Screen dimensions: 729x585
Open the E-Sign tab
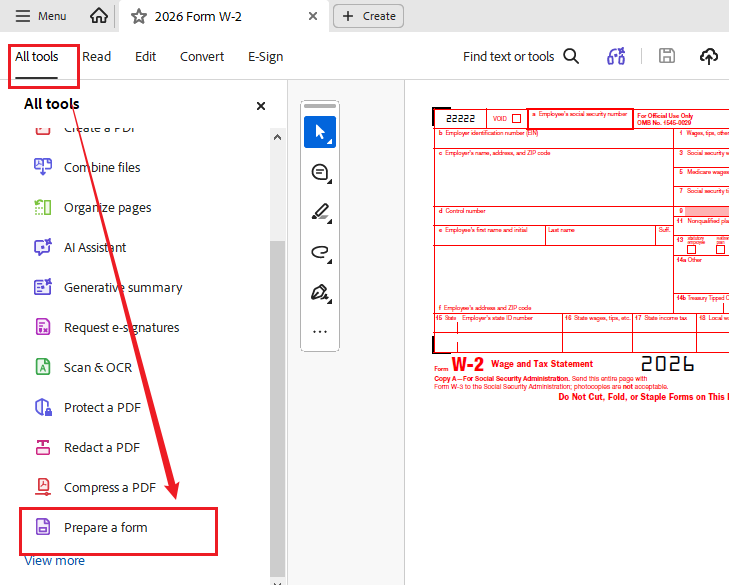tap(265, 57)
